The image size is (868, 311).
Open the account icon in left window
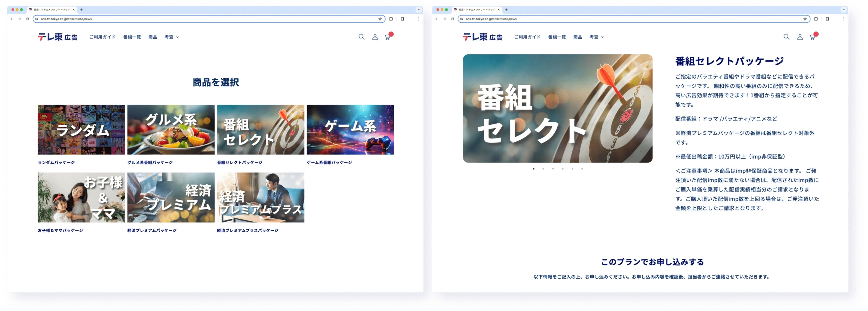click(x=375, y=37)
